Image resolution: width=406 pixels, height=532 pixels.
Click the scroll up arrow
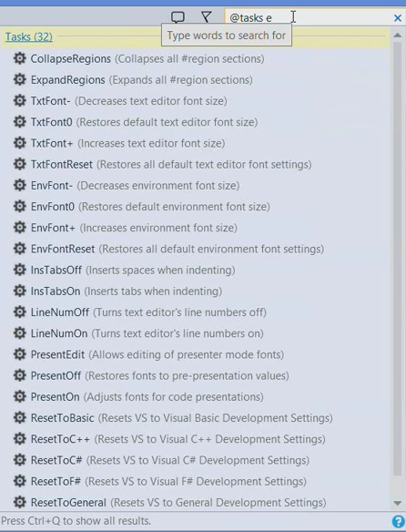pyautogui.click(x=397, y=35)
